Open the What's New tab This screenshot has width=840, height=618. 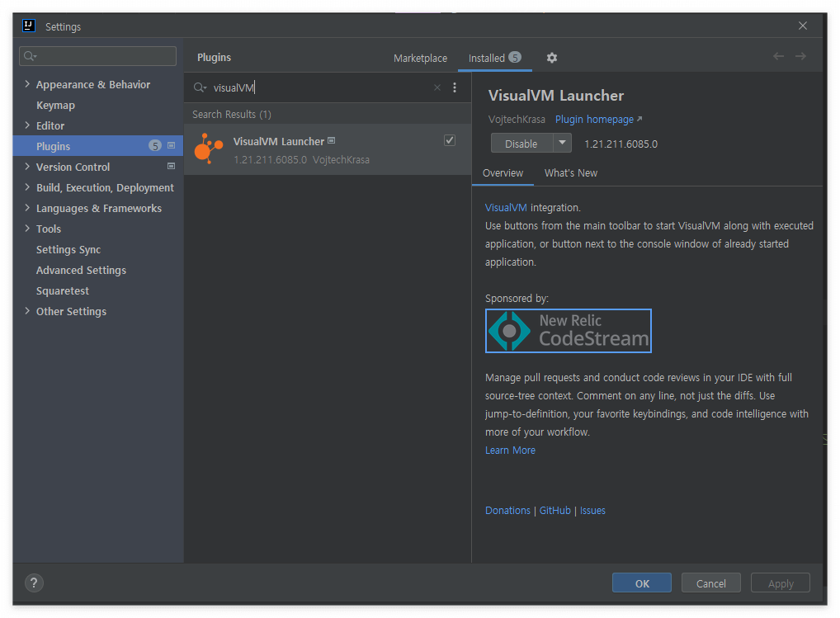pyautogui.click(x=570, y=173)
